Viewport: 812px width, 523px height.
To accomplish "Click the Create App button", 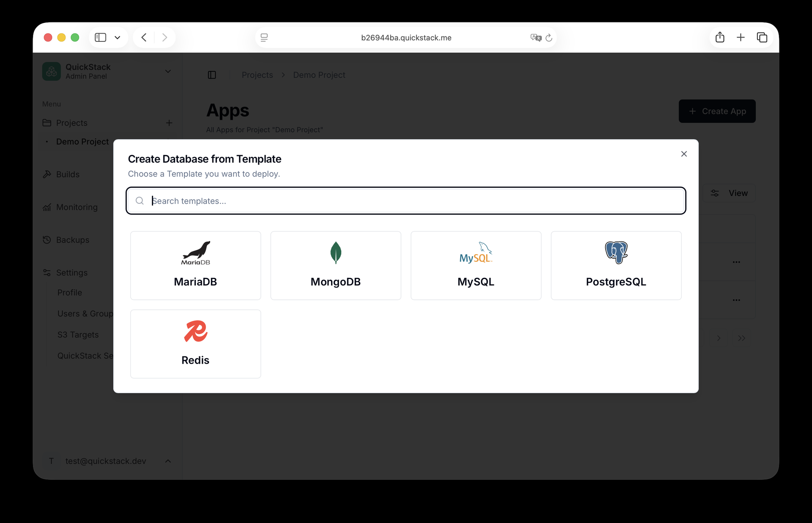I will (717, 111).
